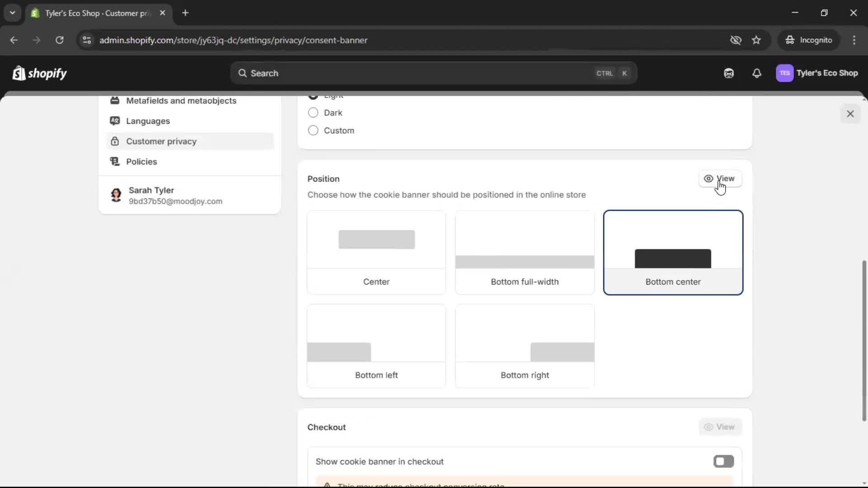Select the Bottom left position option
868x488 pixels.
376,347
